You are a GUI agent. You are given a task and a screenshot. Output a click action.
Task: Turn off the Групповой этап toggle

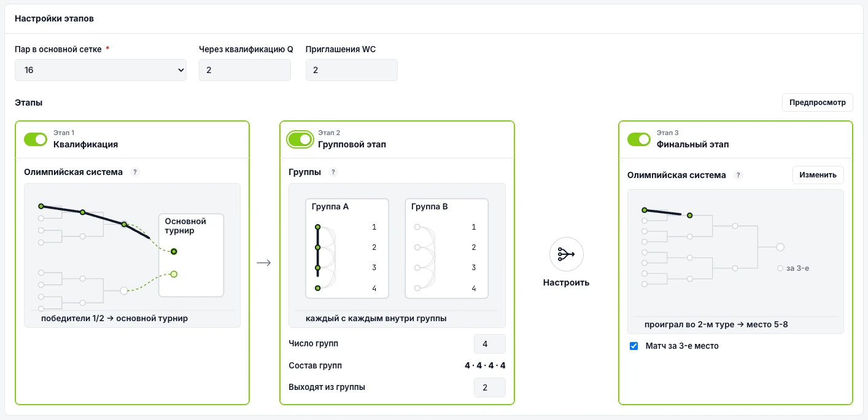pyautogui.click(x=300, y=139)
